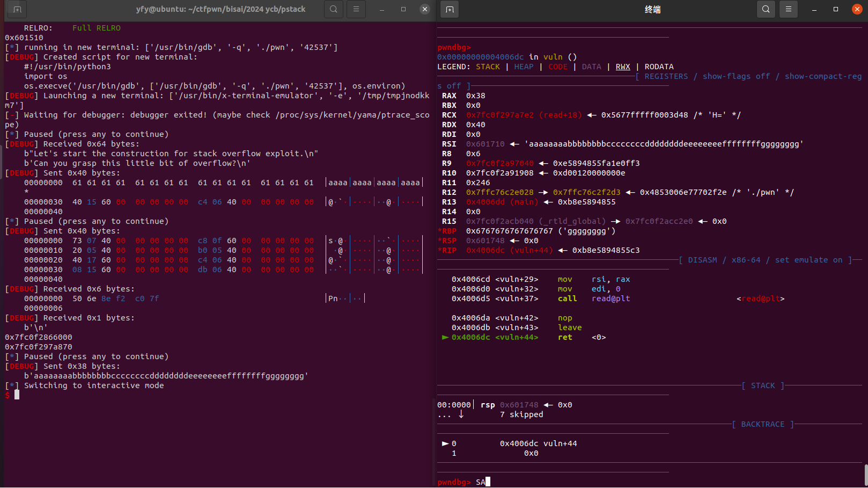Click the right window title 终端
This screenshot has height=488, width=868.
[x=652, y=9]
